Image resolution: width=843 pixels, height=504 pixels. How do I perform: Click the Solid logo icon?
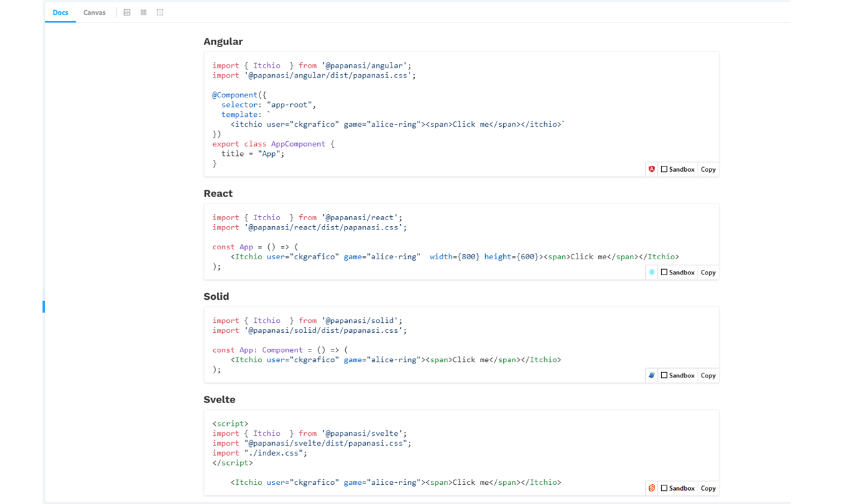pos(652,375)
